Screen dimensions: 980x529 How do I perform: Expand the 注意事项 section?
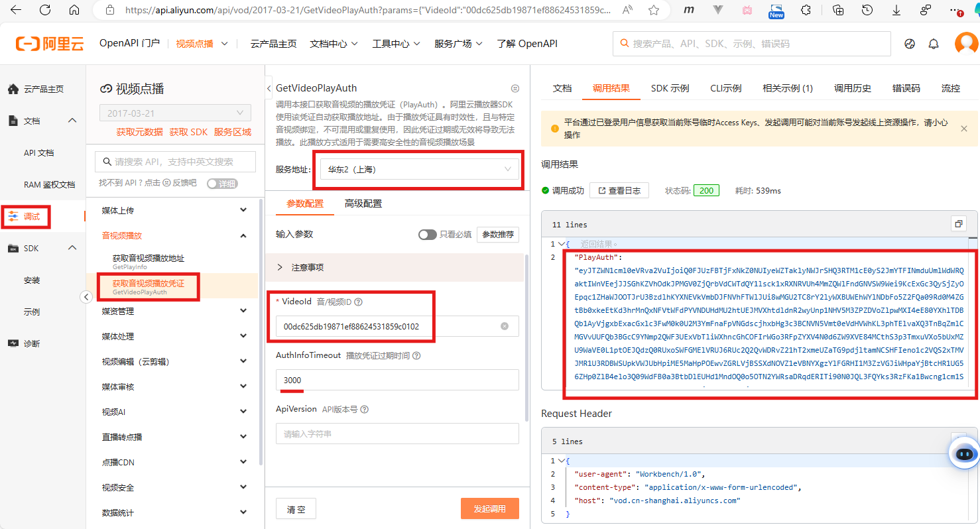pyautogui.click(x=394, y=267)
